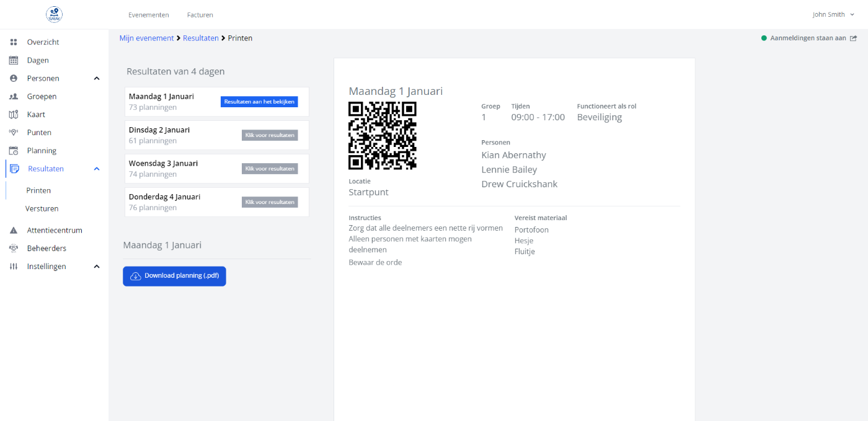Image resolution: width=868 pixels, height=421 pixels.
Task: Go to Mijn evenement breadcrumb link
Action: pos(146,38)
